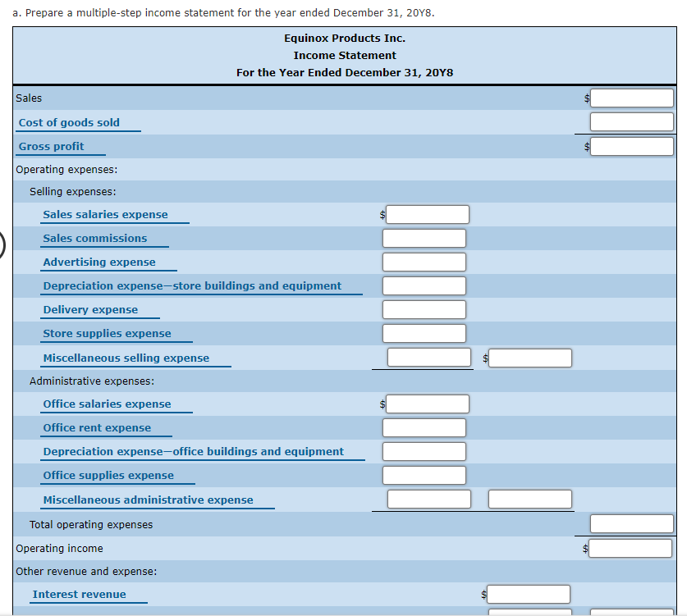Click the 'Administrative expenses:' row label

(x=92, y=381)
